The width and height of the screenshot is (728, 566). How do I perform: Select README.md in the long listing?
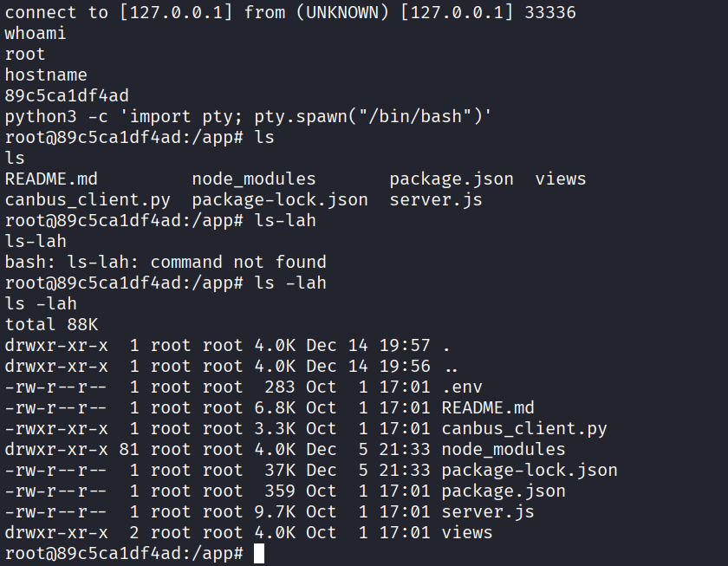coord(487,407)
